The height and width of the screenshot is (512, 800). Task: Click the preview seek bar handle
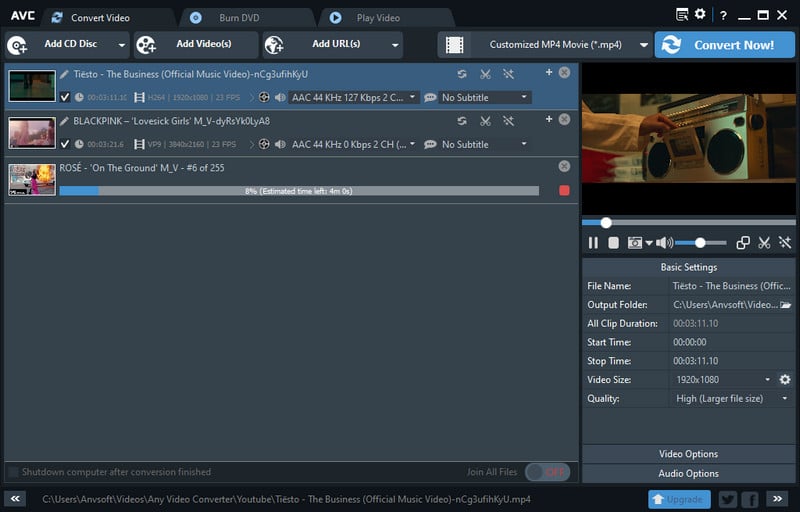tap(606, 222)
